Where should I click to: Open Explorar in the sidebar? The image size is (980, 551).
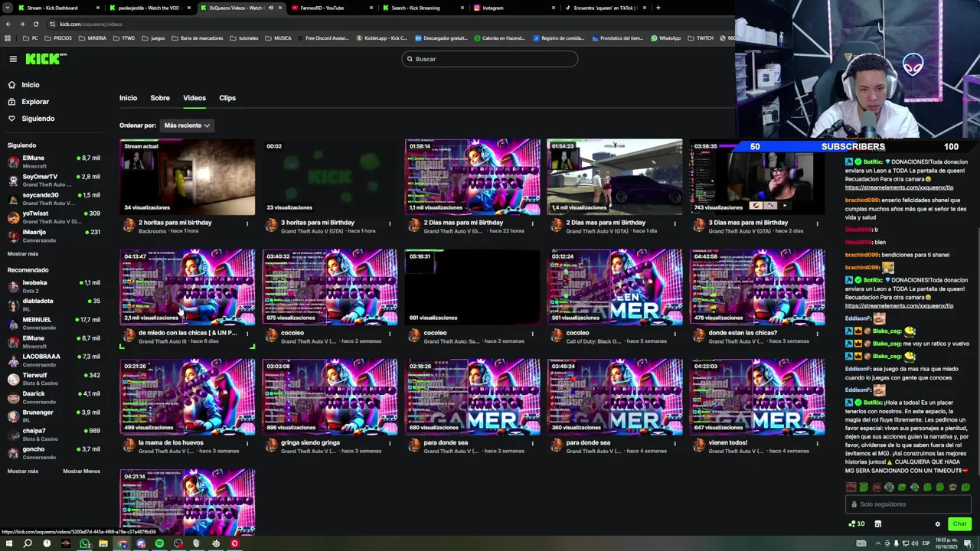34,102
